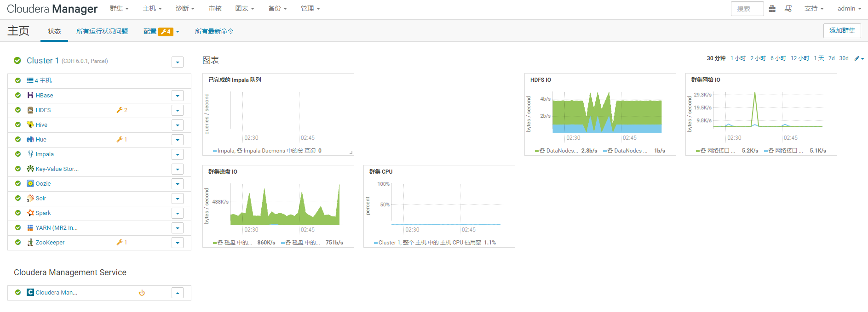Click the HBase service icon

(x=30, y=95)
